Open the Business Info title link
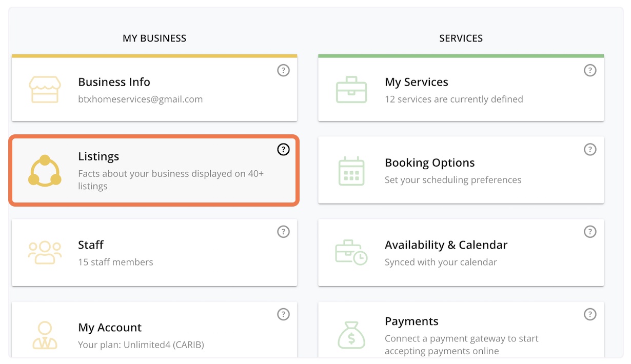The image size is (631, 364). [x=114, y=82]
